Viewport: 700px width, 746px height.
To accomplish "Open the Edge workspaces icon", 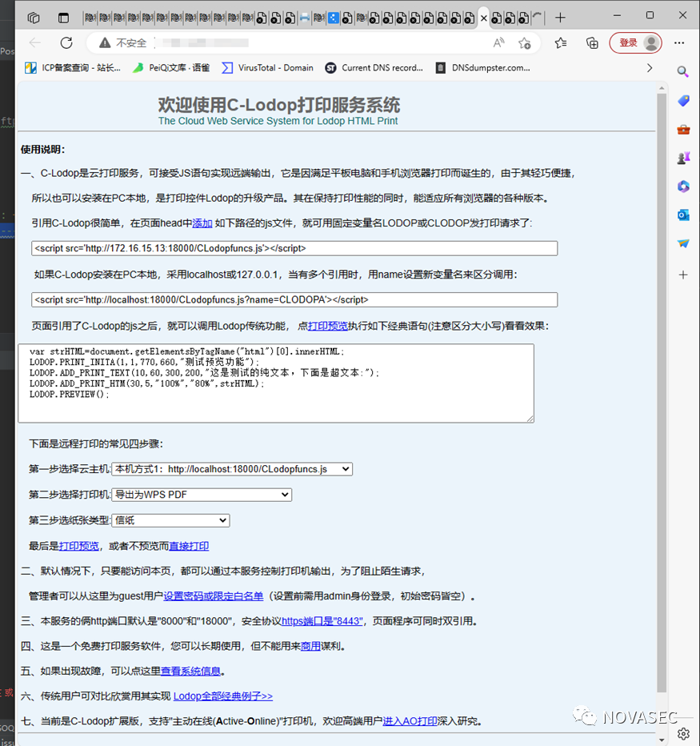I will click(34, 18).
